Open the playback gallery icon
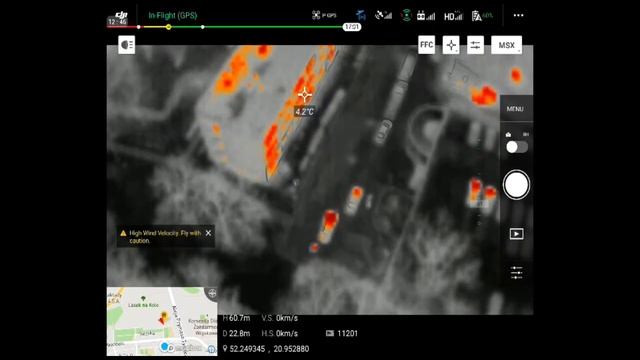 coord(516,234)
